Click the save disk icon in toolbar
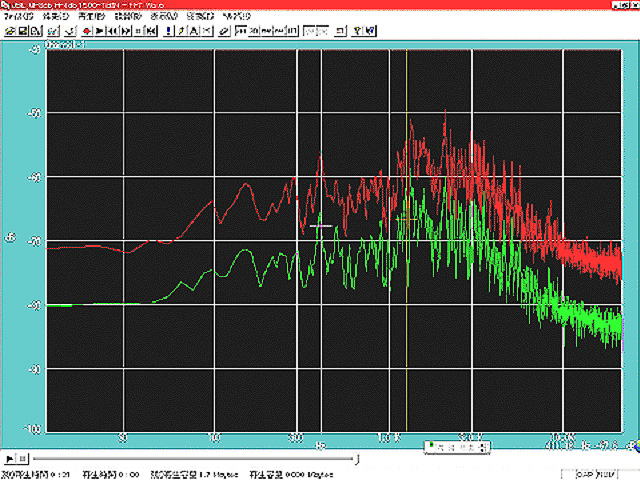640x480 pixels. [22, 31]
